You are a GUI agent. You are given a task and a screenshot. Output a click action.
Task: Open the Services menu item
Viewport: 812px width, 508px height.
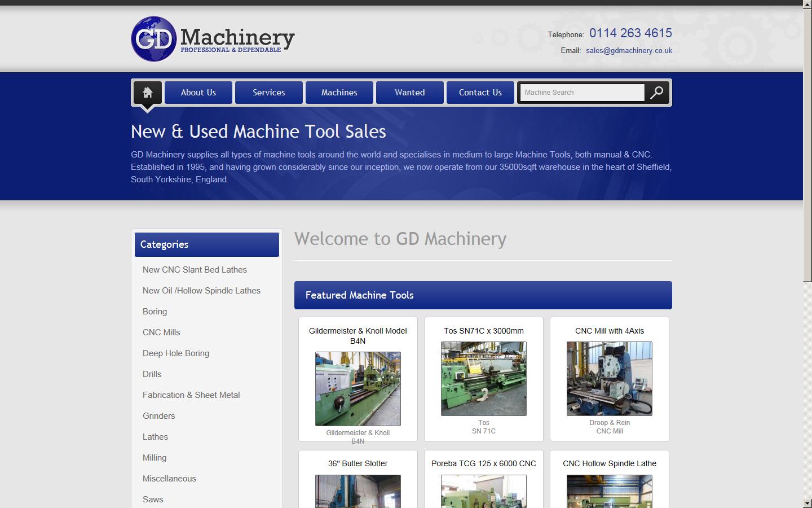269,93
